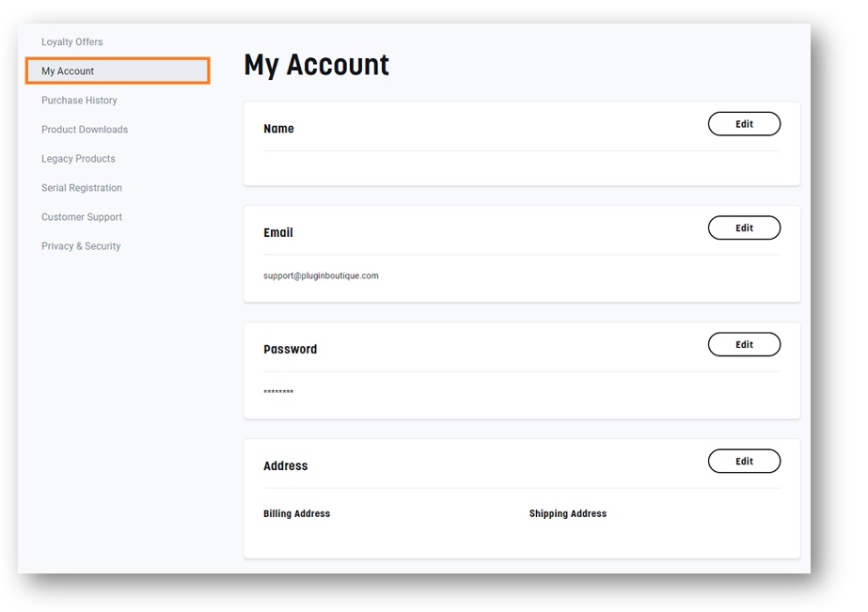This screenshot has width=868, height=612.
Task: Open Loyalty Offers in sidebar
Action: pyautogui.click(x=72, y=42)
